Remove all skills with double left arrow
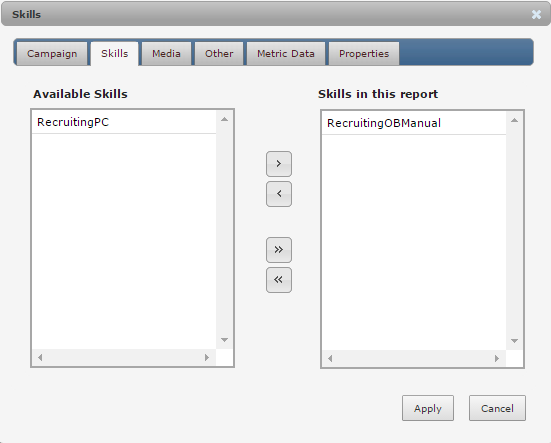 (279, 280)
